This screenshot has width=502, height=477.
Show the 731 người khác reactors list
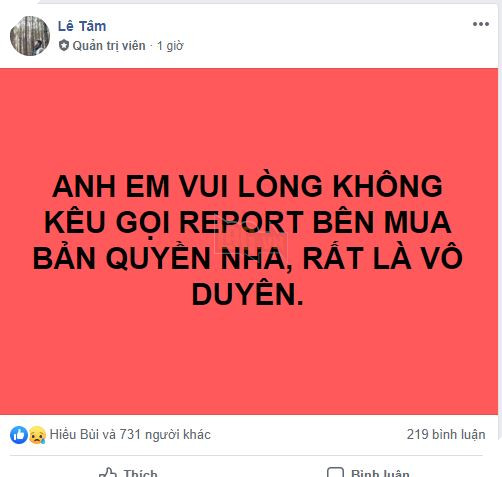pyautogui.click(x=165, y=434)
